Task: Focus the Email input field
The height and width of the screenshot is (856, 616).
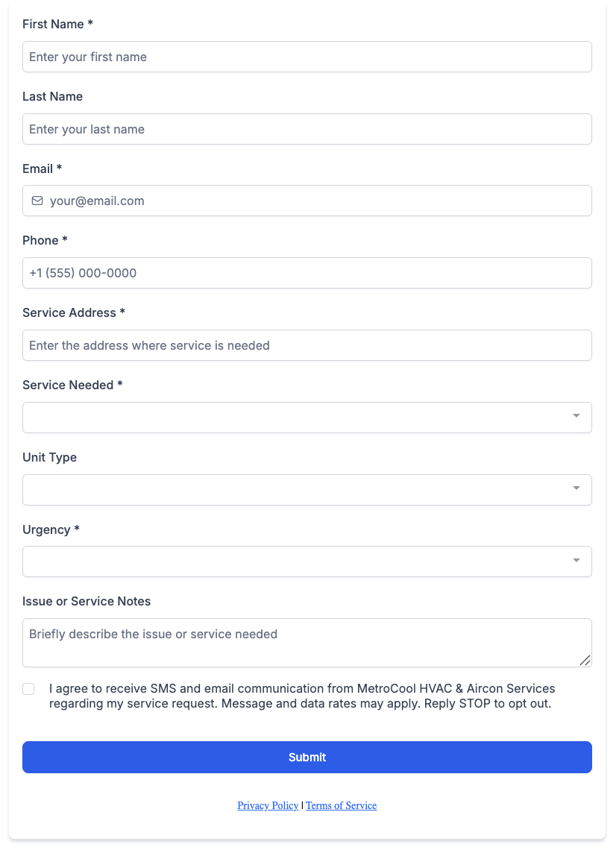Action: coord(307,201)
